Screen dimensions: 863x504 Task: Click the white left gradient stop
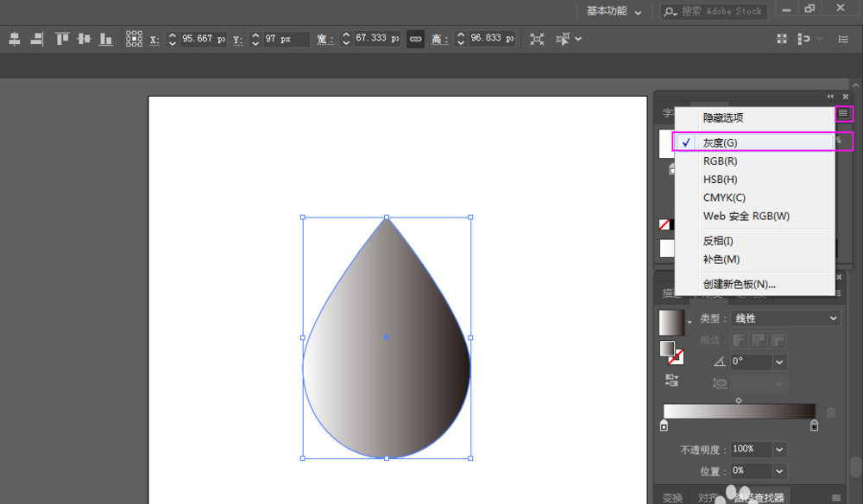pyautogui.click(x=664, y=425)
